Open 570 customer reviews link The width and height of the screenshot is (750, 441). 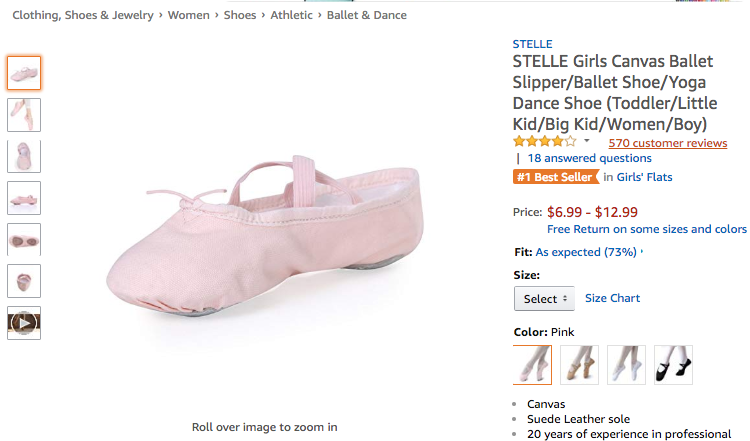(667, 143)
